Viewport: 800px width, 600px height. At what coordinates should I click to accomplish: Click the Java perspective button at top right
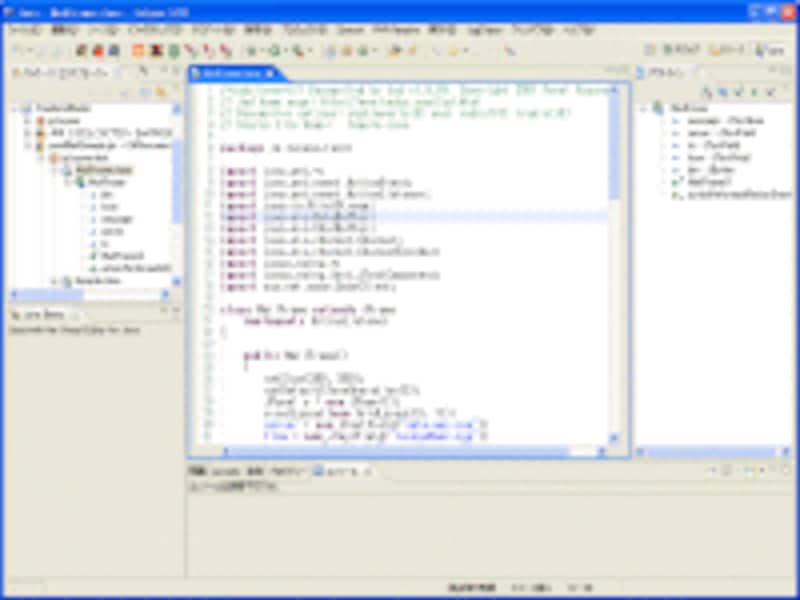point(770,50)
